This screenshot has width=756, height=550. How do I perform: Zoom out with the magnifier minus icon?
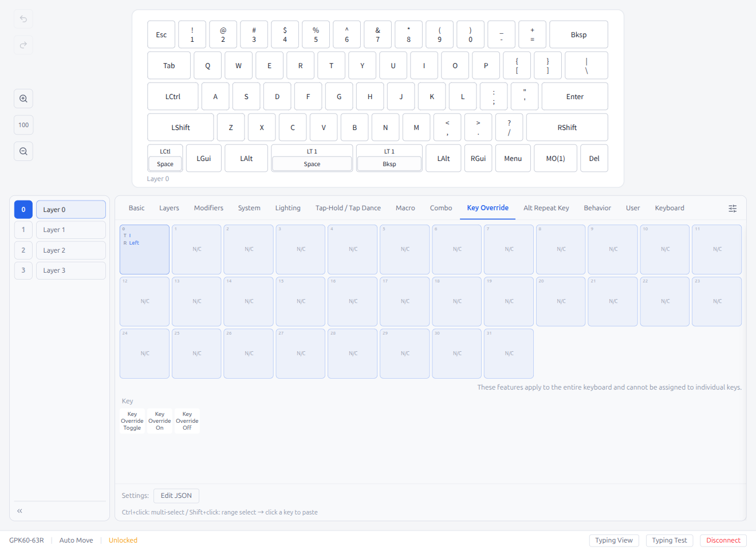[23, 151]
